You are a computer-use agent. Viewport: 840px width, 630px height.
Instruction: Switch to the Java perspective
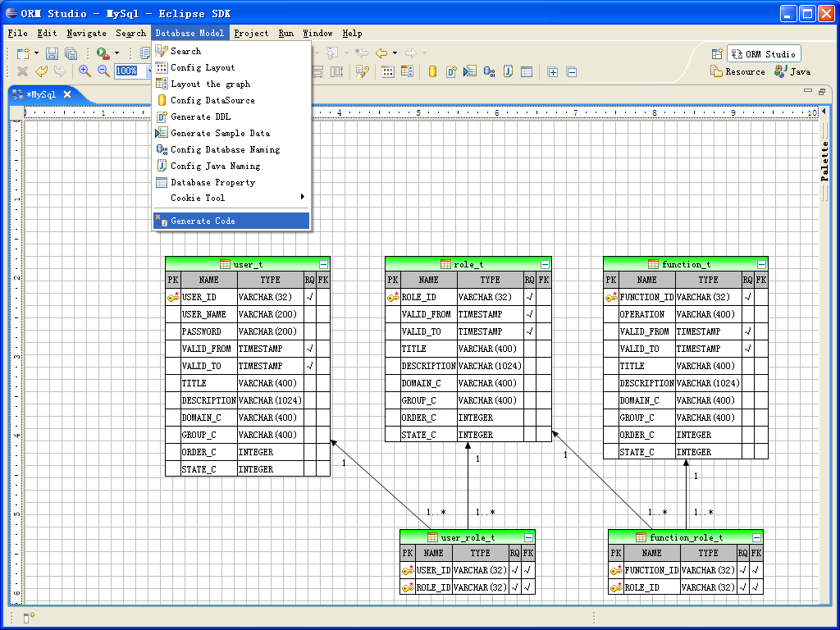click(x=792, y=71)
